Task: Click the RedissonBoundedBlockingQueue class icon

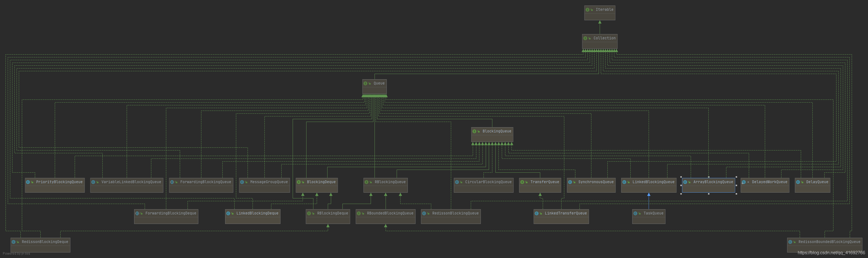Action: click(790, 242)
